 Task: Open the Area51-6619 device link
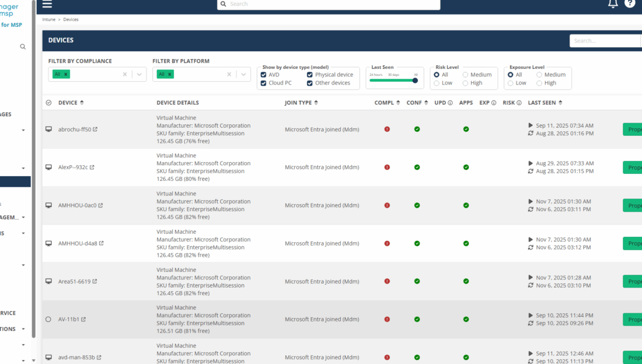click(74, 281)
